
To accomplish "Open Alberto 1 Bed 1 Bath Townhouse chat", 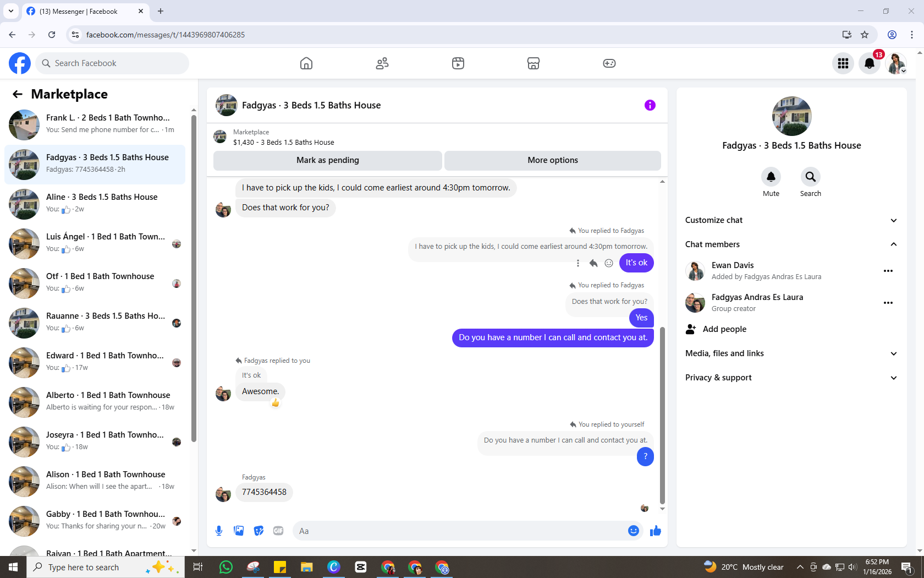I will (95, 402).
